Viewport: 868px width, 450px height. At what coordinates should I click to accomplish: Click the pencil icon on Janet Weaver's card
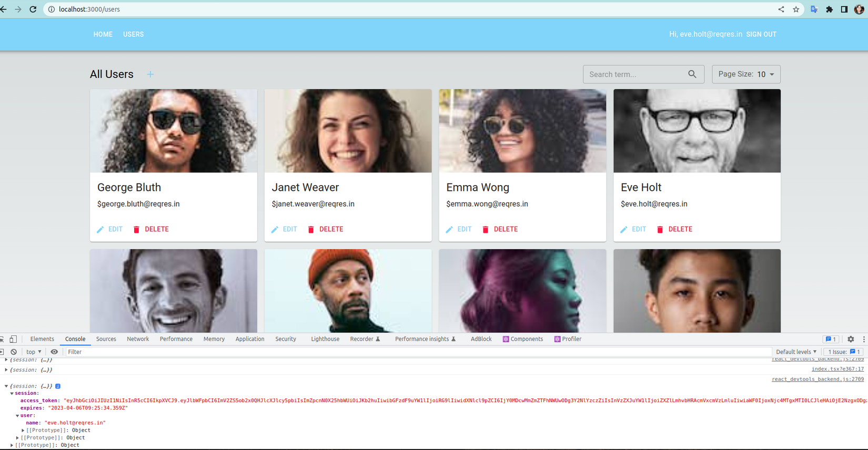click(275, 230)
